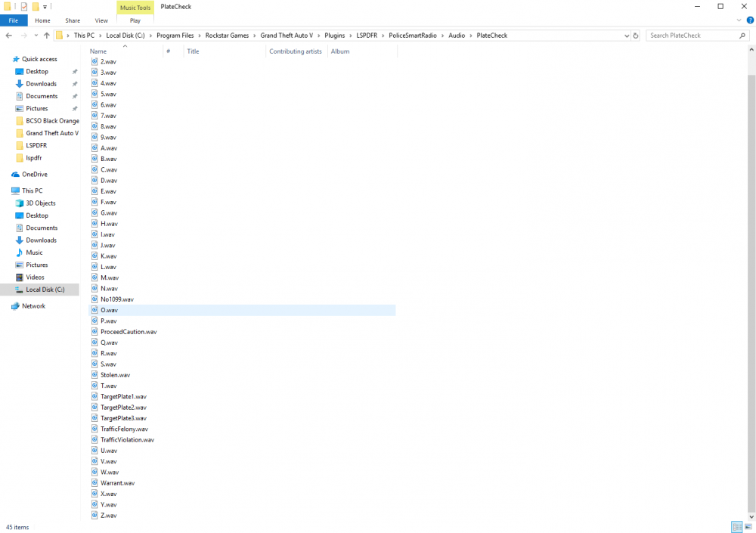Expand chevron after Audio breadcrumb
Screen dimensions: 756x533
(471, 36)
